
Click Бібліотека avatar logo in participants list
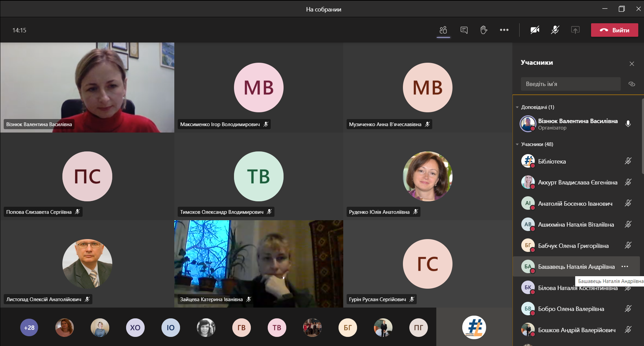pos(528,161)
